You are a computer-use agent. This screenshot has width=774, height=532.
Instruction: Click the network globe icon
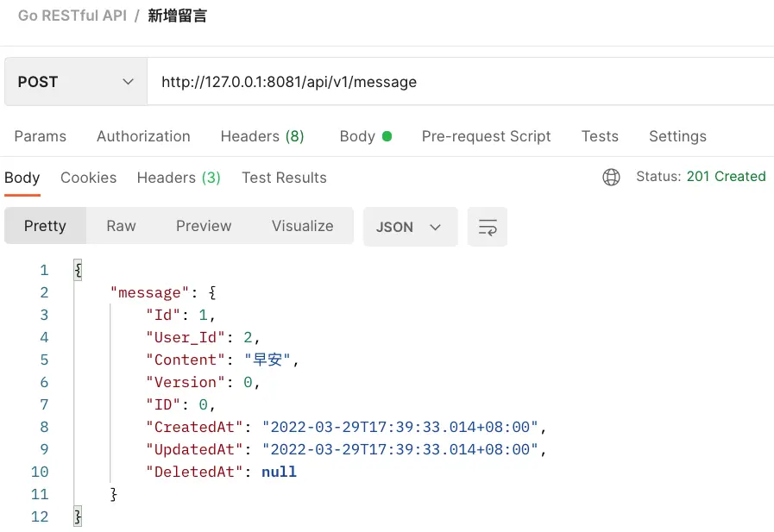[611, 177]
